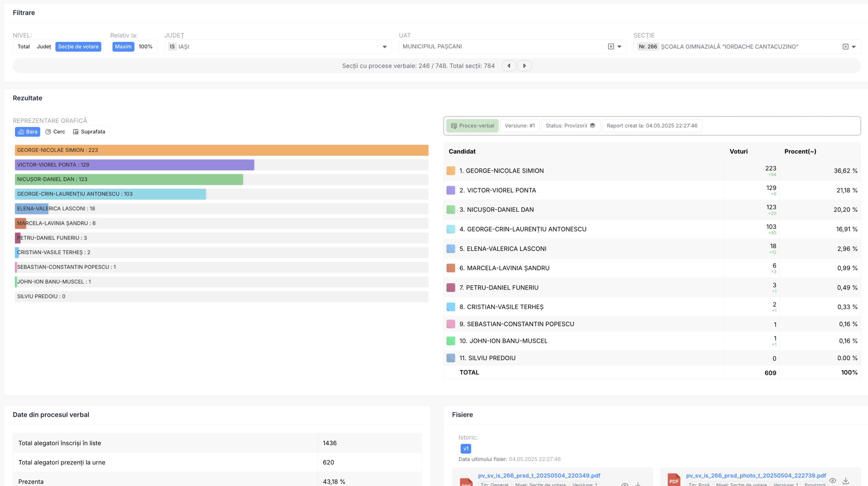Go to next section arrow
868x486 pixels.
[524, 66]
